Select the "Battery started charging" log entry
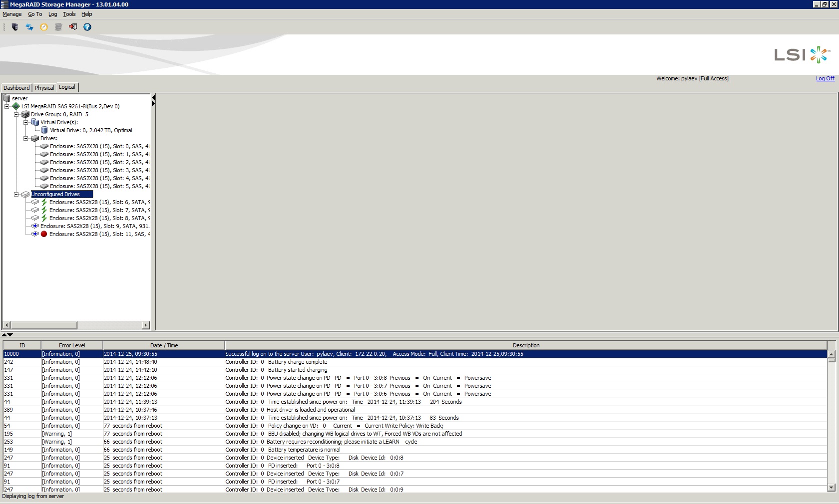The height and width of the screenshot is (504, 839). tap(415, 370)
